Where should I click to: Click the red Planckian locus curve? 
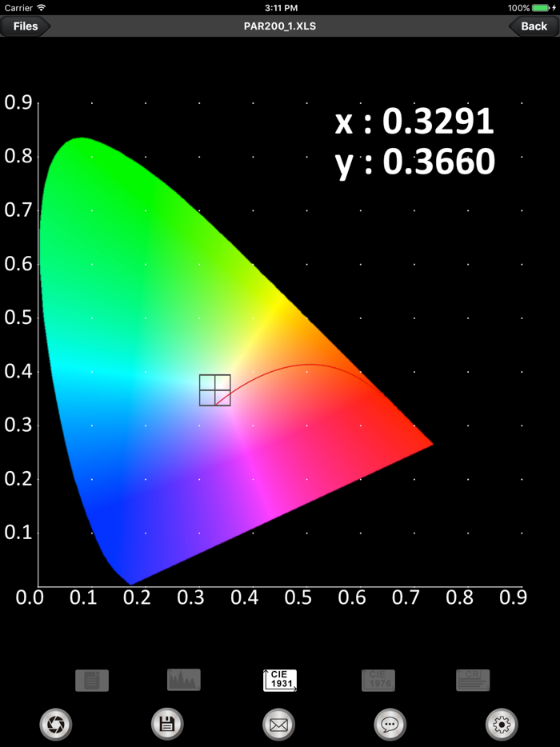click(310, 366)
